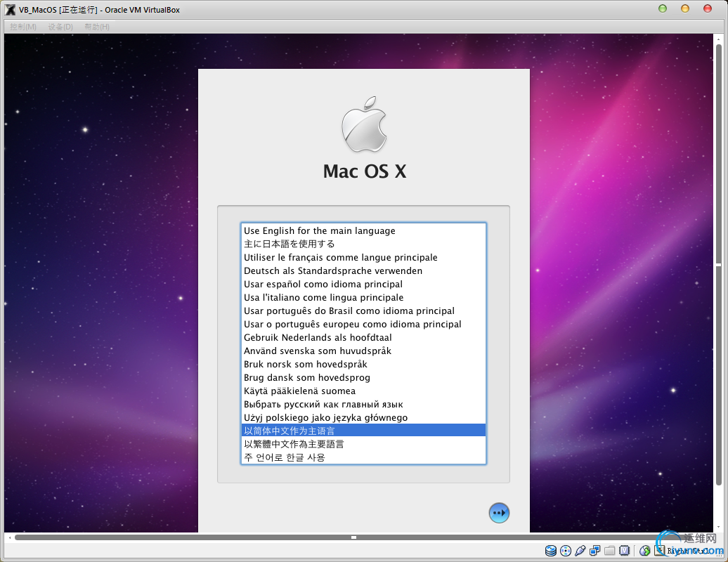Click the horizontal scrollbar of the VM view
This screenshot has width=728, height=562.
coord(353,537)
